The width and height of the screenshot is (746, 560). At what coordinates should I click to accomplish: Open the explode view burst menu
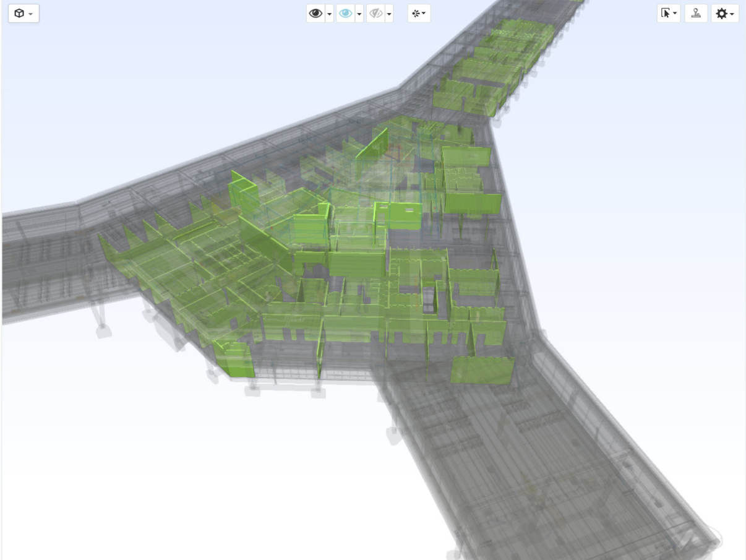pyautogui.click(x=419, y=14)
